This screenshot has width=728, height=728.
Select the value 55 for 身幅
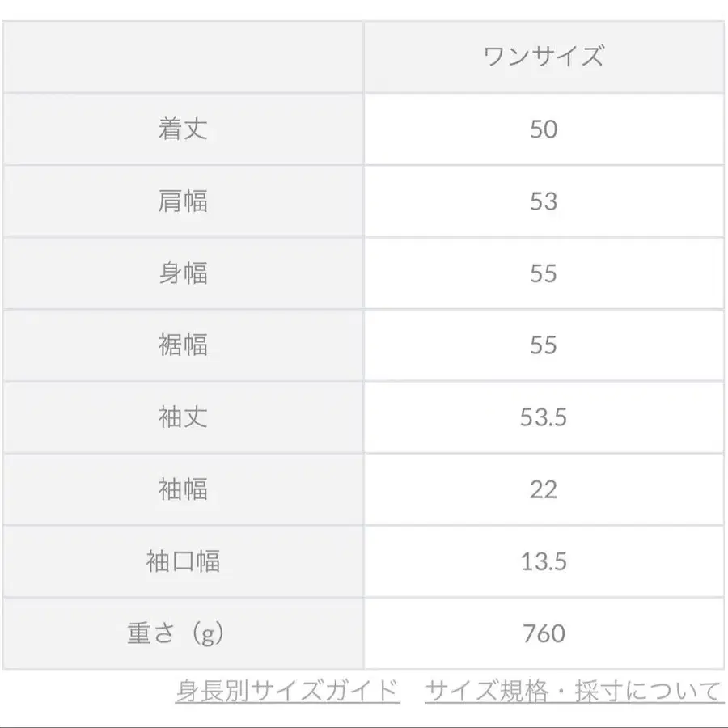click(546, 273)
